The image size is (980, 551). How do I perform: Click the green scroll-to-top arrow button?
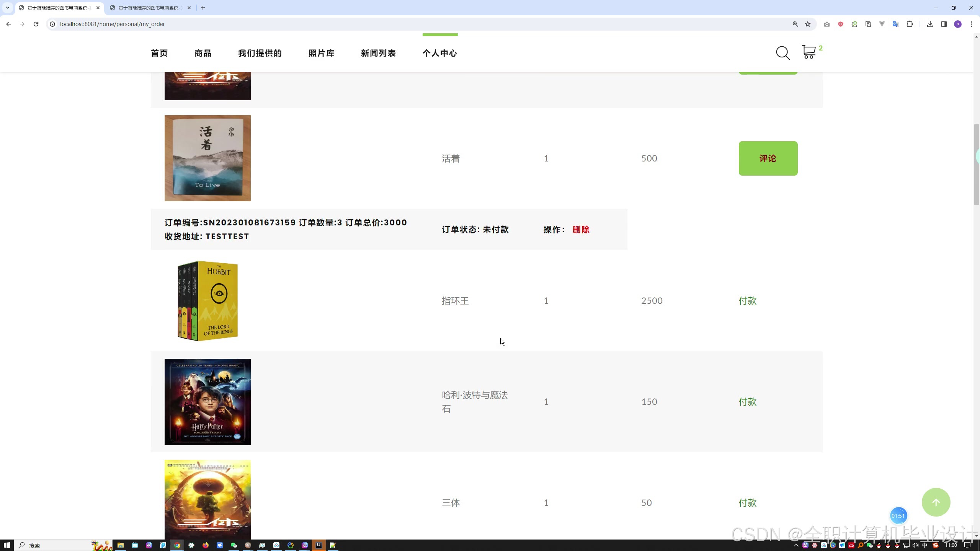pos(936,502)
